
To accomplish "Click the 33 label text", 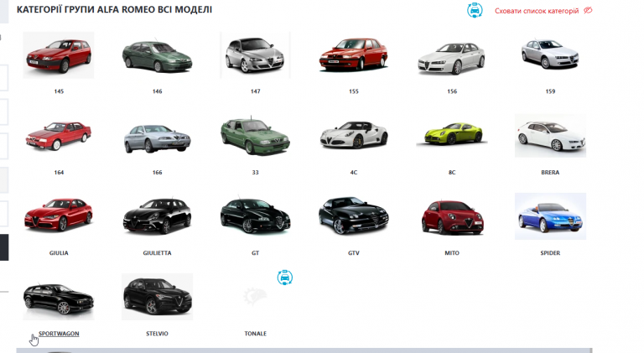I will 256,173.
